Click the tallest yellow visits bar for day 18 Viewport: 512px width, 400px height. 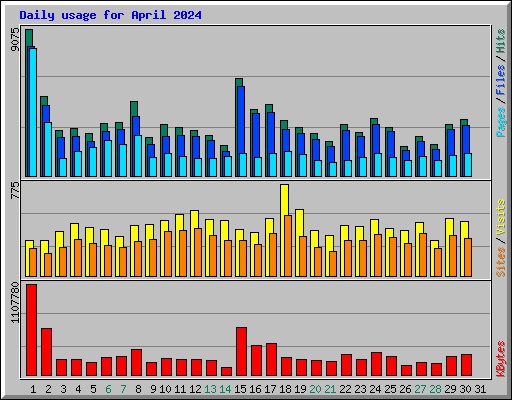pyautogui.click(x=284, y=199)
